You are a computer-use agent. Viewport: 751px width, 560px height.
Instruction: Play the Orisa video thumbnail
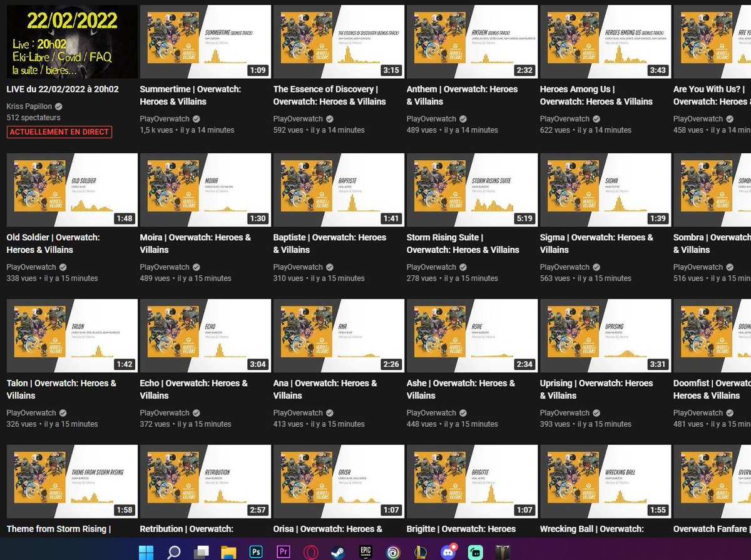(339, 481)
